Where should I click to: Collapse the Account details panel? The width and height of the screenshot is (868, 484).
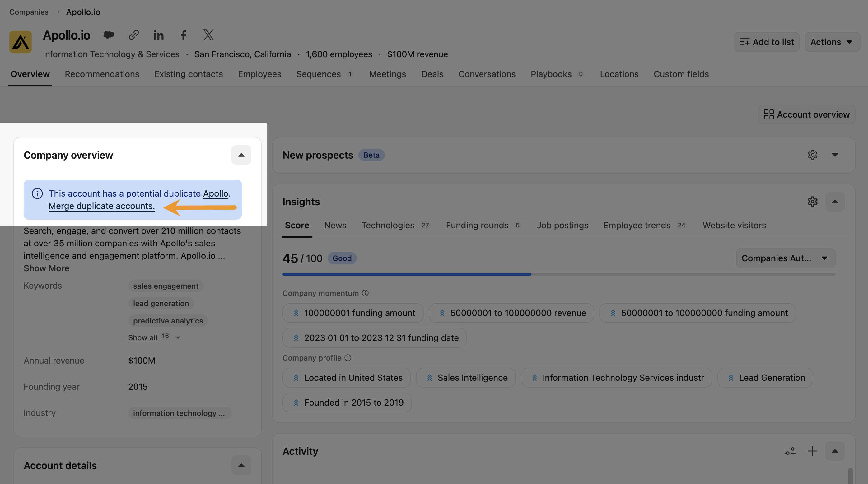pos(241,465)
